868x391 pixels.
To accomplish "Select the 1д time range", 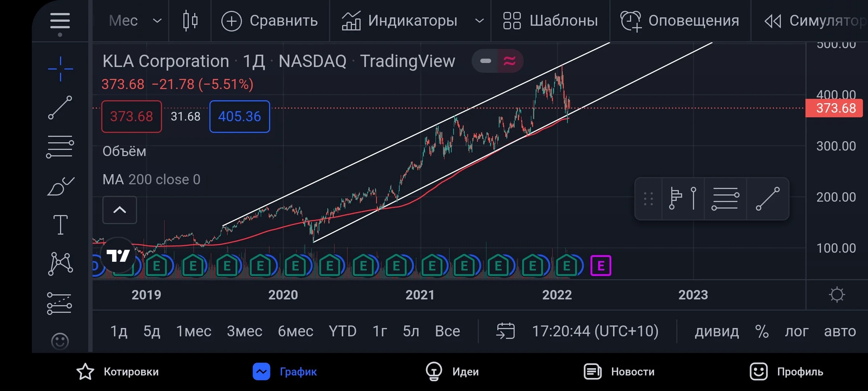I will click(119, 331).
